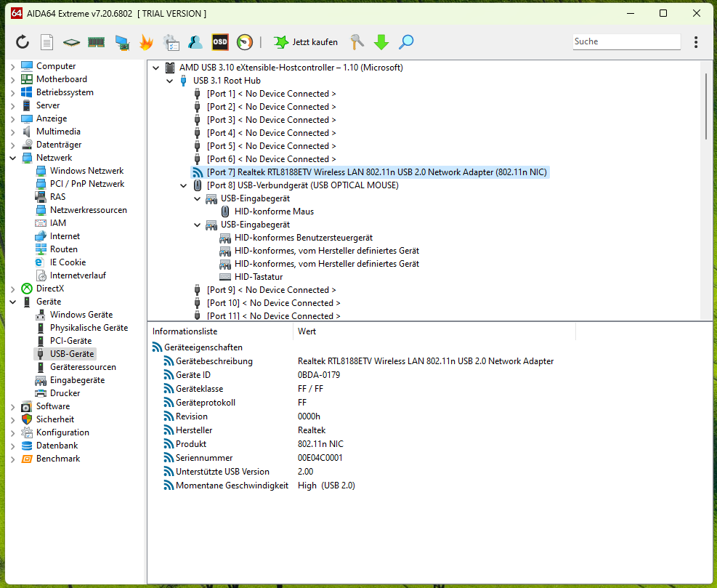717x588 pixels.
Task: Click the Suche search input field
Action: tap(625, 42)
